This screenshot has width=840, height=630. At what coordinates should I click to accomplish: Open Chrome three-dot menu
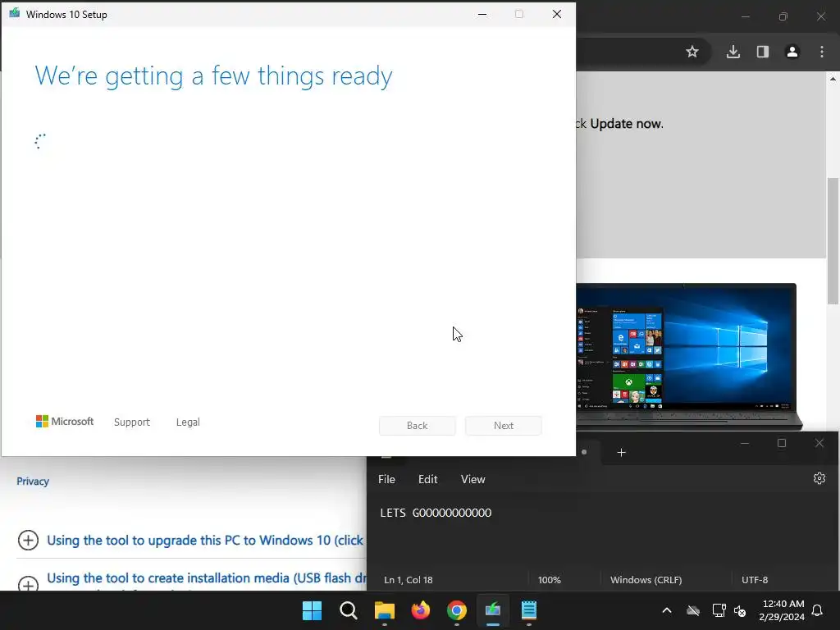click(x=822, y=52)
